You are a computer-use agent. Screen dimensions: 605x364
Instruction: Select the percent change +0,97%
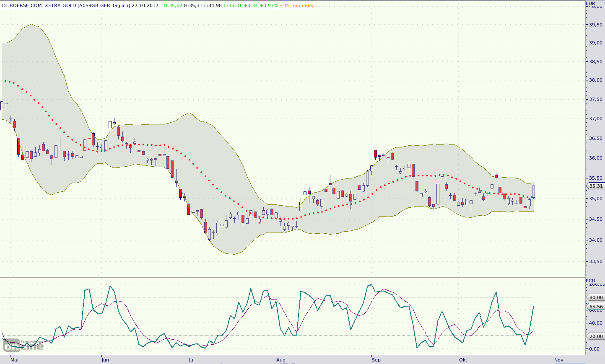(x=269, y=5)
